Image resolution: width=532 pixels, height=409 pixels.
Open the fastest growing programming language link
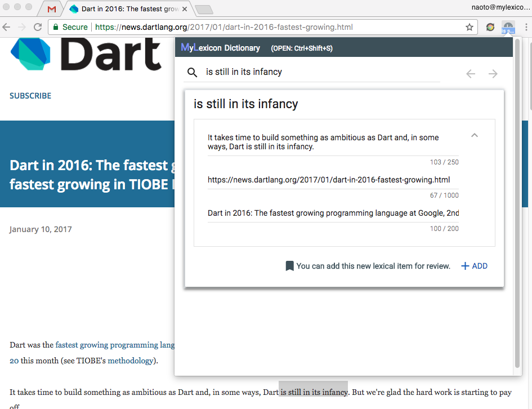point(115,345)
